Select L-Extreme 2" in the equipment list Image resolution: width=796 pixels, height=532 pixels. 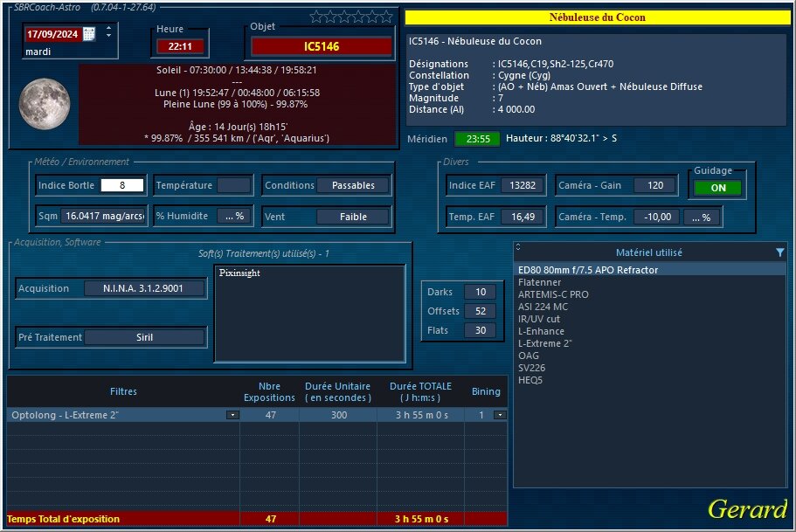(650, 343)
